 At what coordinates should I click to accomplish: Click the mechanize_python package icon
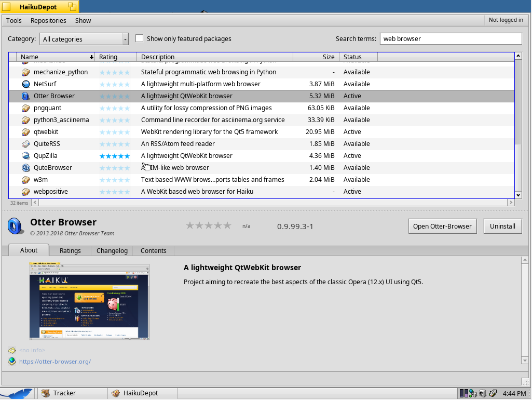[26, 72]
